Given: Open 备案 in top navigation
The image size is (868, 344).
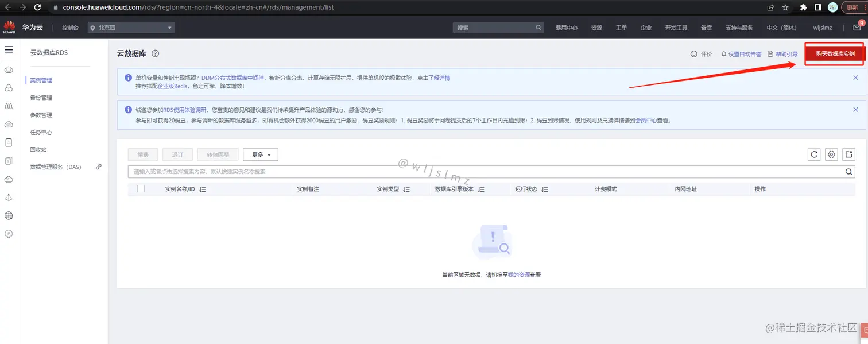Looking at the screenshot, I should (706, 28).
